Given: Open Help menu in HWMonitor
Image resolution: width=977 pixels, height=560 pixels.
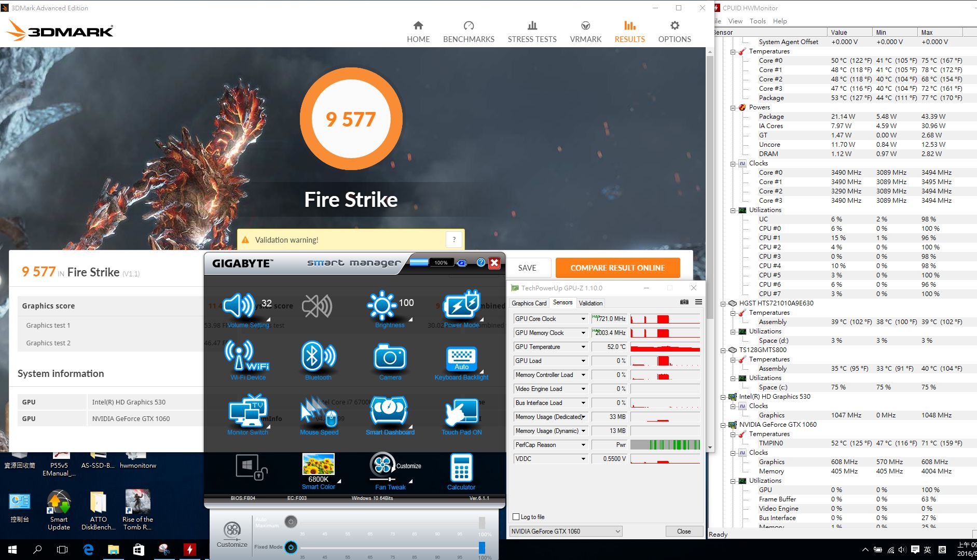Looking at the screenshot, I should [x=780, y=21].
